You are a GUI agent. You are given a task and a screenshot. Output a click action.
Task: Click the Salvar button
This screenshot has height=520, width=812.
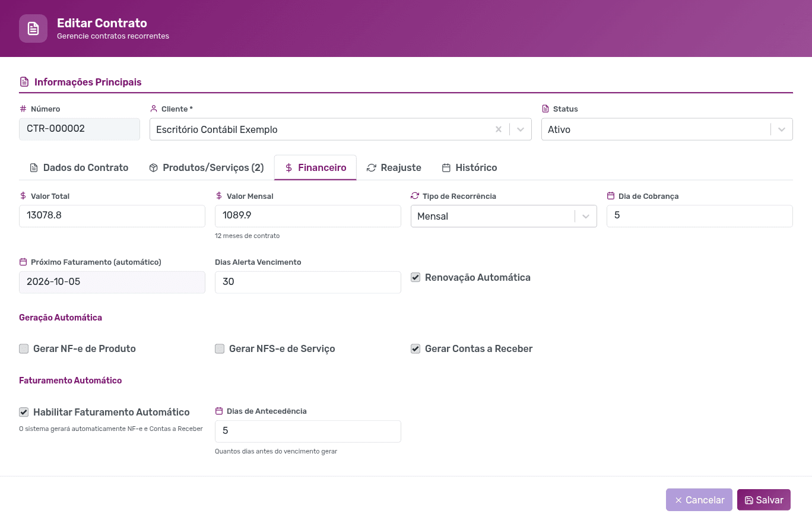point(764,500)
